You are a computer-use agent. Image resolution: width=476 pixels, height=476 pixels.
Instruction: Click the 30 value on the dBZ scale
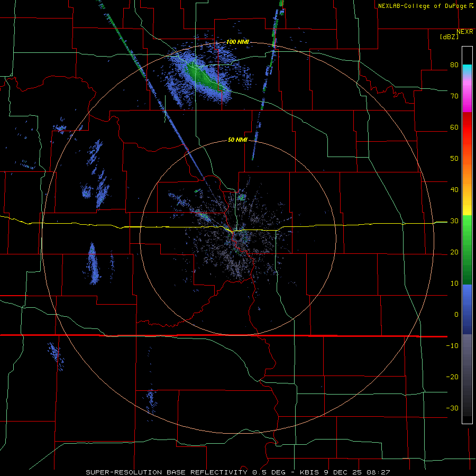point(454,221)
